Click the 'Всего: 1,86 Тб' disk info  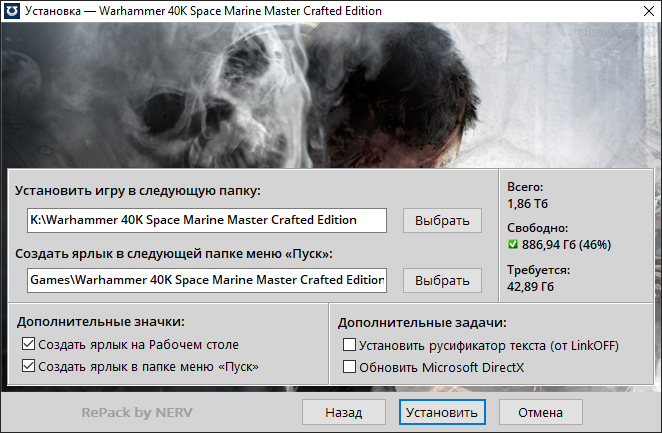click(x=530, y=195)
